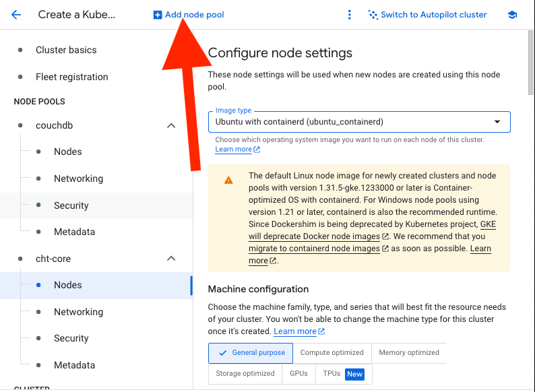Open the three-dot more options menu
This screenshot has width=535, height=392.
(349, 15)
